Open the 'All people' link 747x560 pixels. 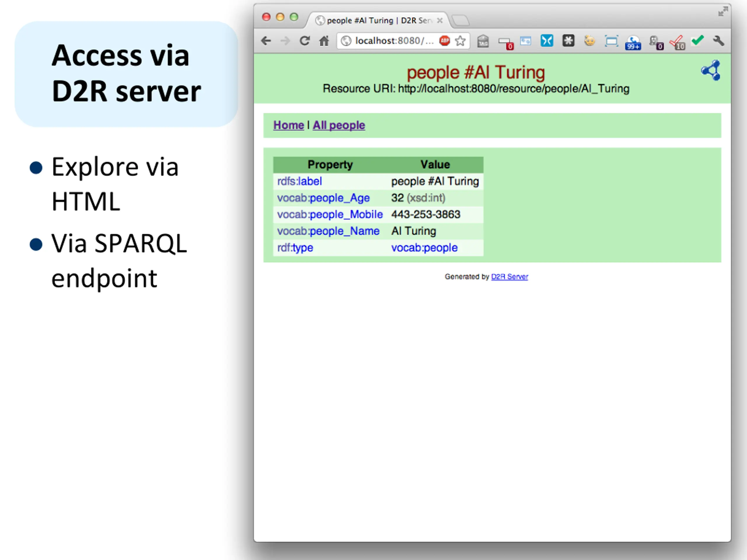point(339,125)
